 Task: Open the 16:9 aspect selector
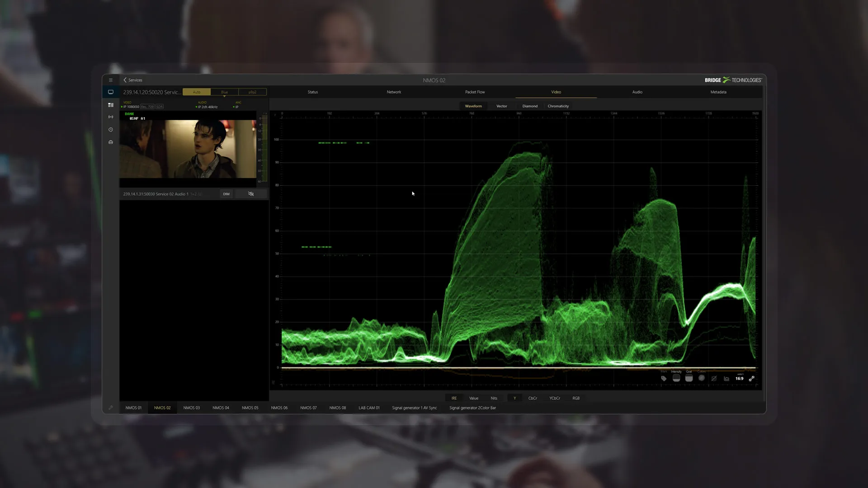tap(739, 379)
